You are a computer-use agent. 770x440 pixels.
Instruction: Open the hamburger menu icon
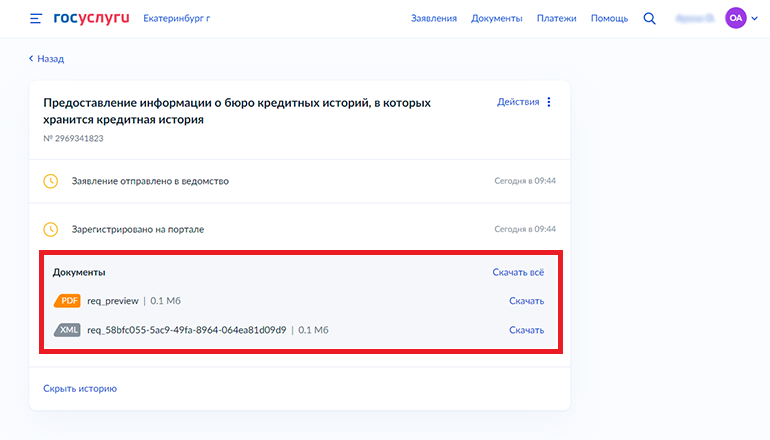click(x=36, y=19)
